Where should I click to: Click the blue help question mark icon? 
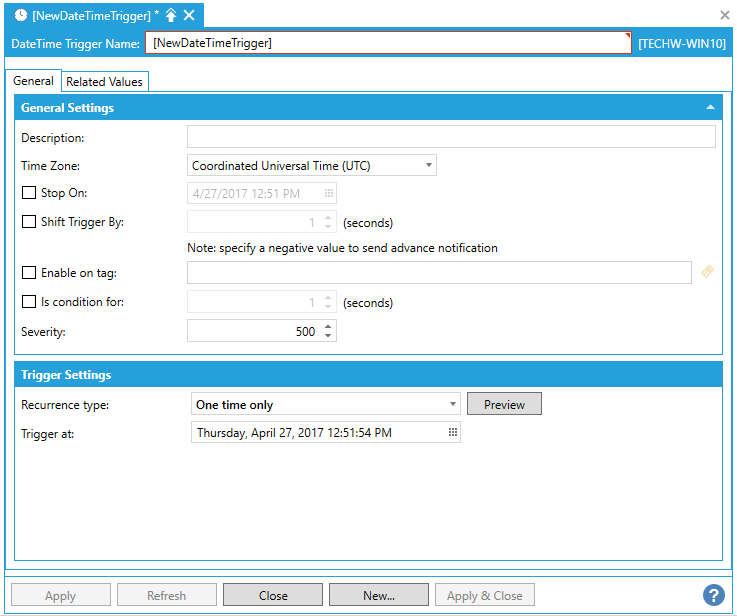pos(713,596)
